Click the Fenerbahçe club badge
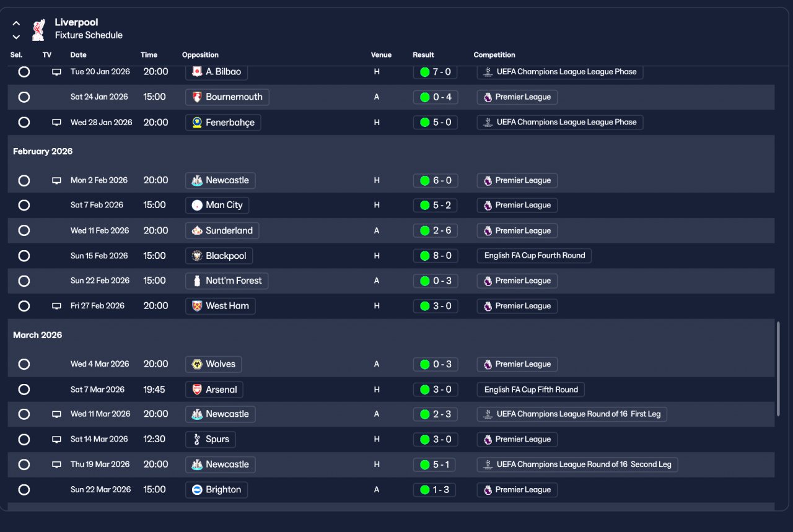 tap(197, 122)
